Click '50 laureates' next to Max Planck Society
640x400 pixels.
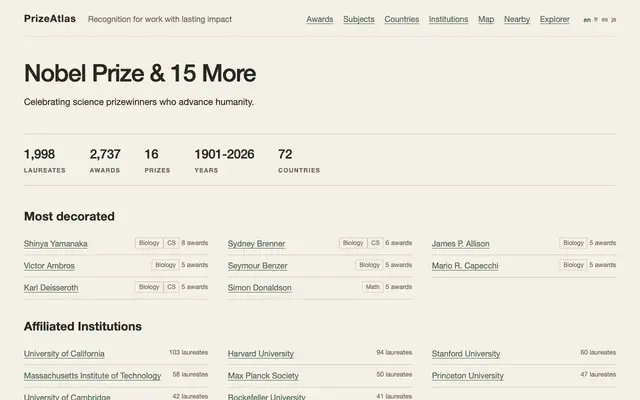click(394, 374)
